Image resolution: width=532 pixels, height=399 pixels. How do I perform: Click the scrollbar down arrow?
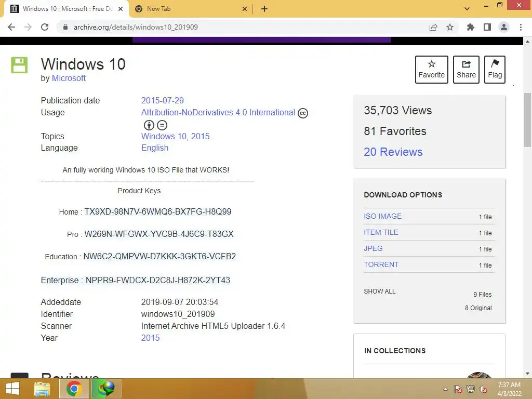[527, 374]
